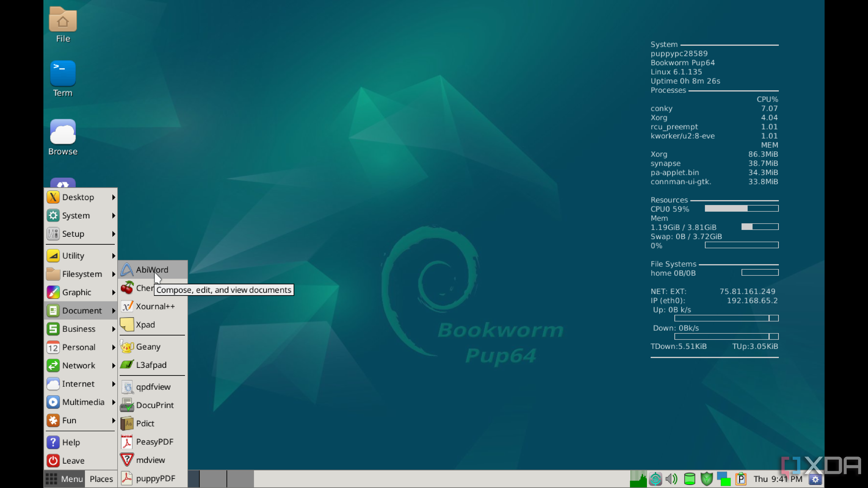Launch the Term terminal desktop icon
The image size is (868, 488).
point(63,78)
